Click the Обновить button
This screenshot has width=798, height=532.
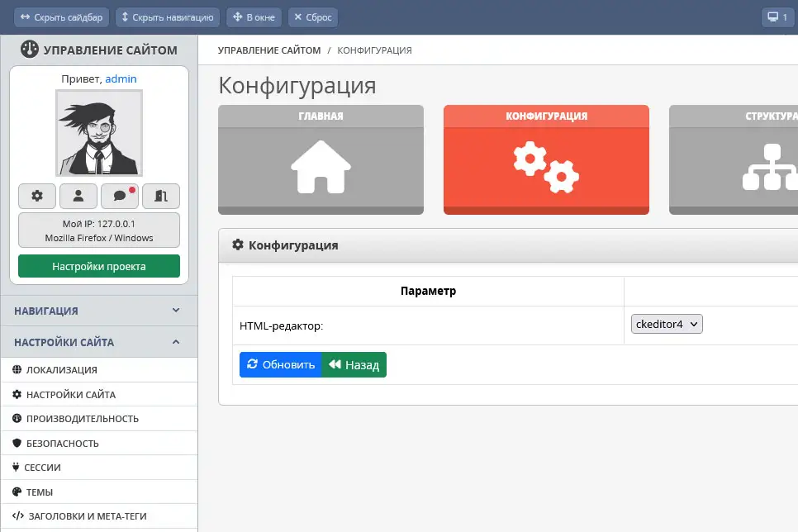point(280,364)
